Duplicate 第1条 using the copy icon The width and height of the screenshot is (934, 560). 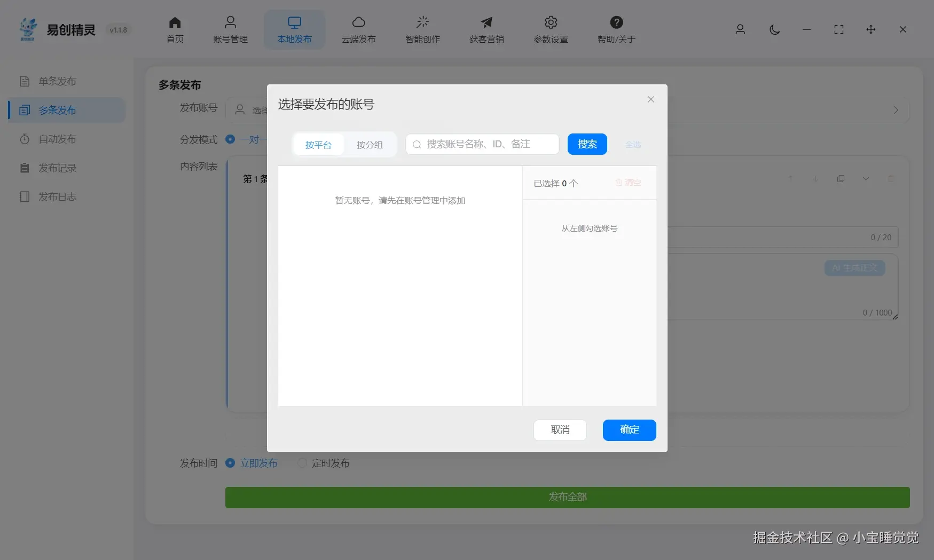pyautogui.click(x=841, y=179)
